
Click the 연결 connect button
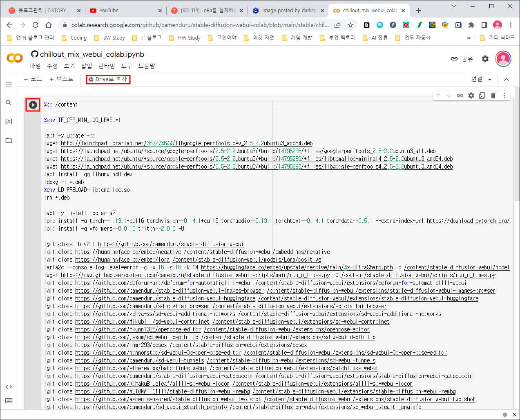click(477, 79)
